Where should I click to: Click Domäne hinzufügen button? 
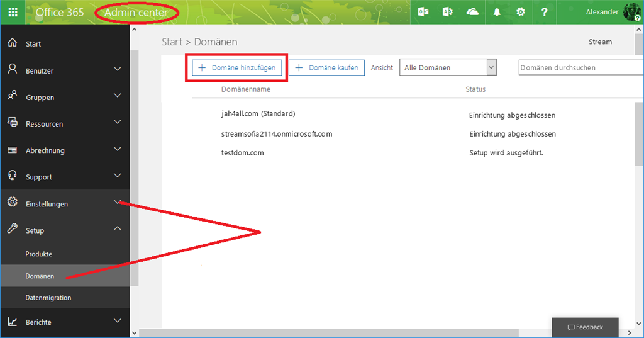(237, 67)
